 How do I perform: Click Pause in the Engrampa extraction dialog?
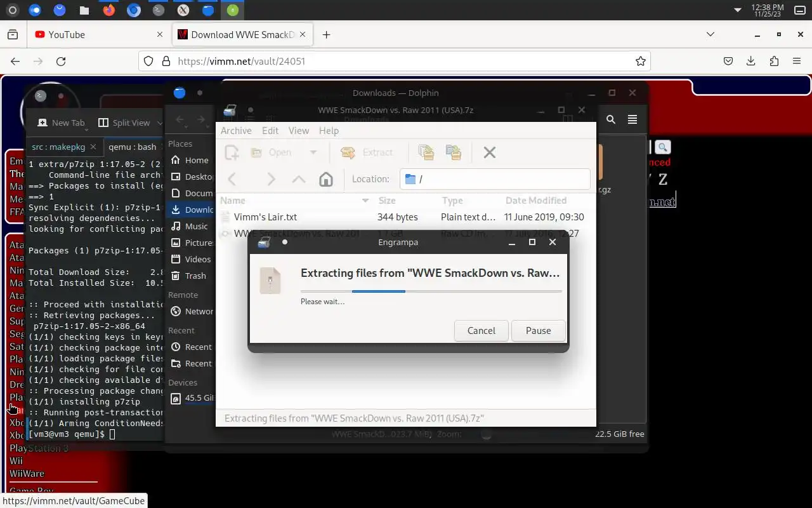[x=538, y=330]
